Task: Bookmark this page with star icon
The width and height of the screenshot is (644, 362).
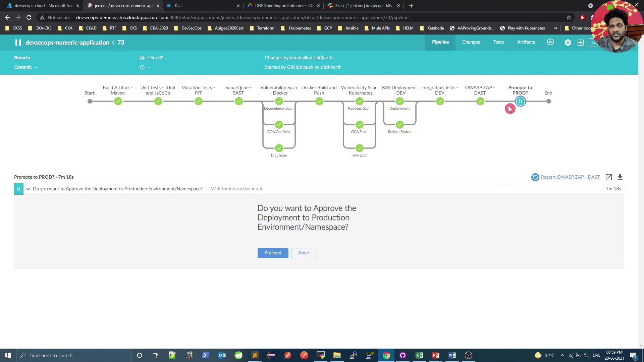Action: click(569, 17)
